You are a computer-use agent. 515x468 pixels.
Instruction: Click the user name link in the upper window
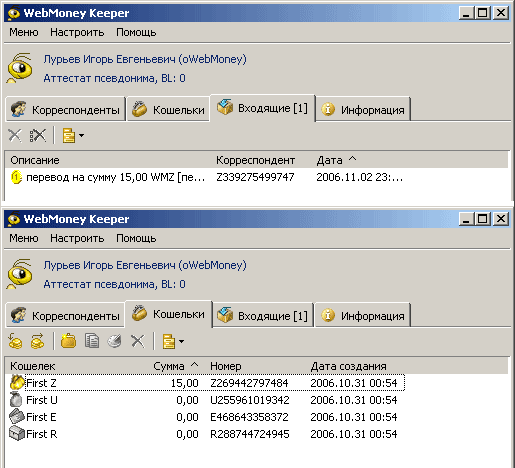(145, 59)
